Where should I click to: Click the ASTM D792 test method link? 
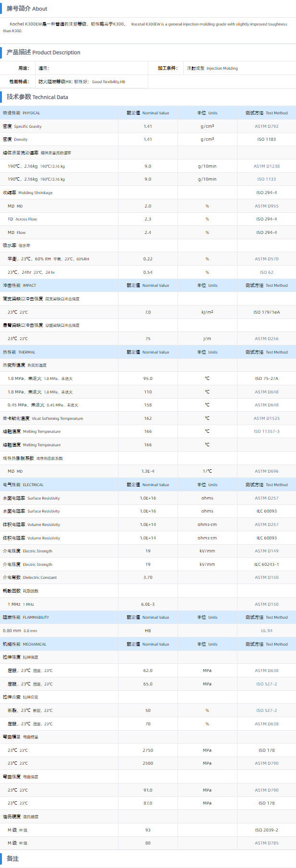[x=266, y=126]
